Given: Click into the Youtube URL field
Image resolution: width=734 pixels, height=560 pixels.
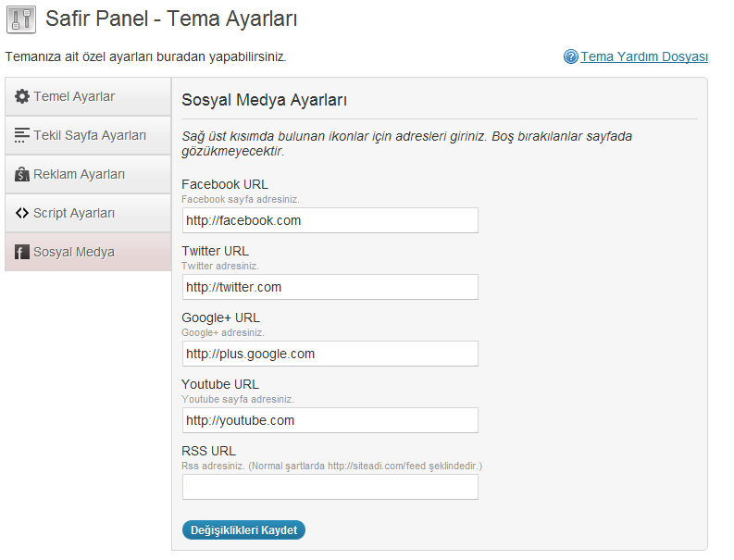Looking at the screenshot, I should pos(330,420).
